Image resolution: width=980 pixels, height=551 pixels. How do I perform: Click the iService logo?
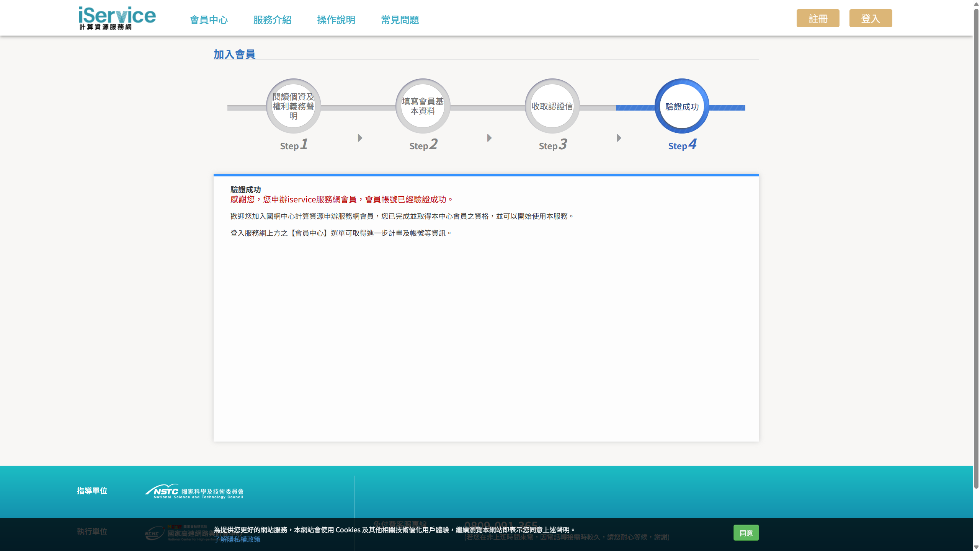[x=117, y=18]
